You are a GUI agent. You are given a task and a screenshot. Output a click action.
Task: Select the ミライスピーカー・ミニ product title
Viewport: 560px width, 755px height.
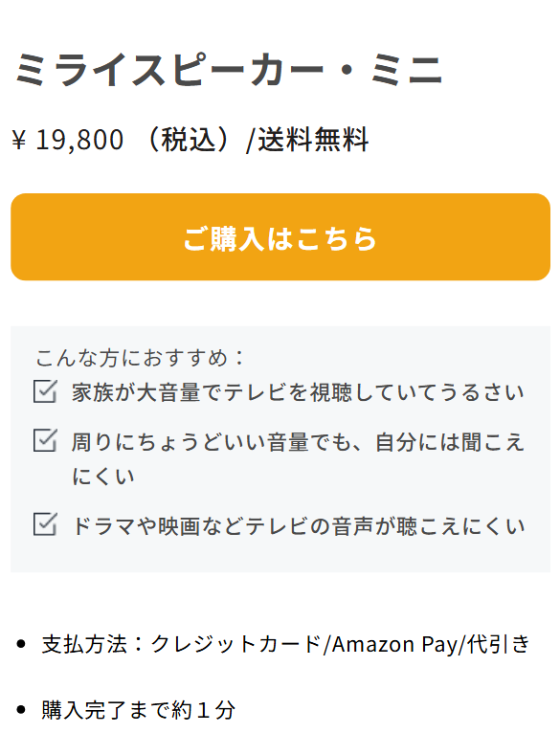pos(229,70)
